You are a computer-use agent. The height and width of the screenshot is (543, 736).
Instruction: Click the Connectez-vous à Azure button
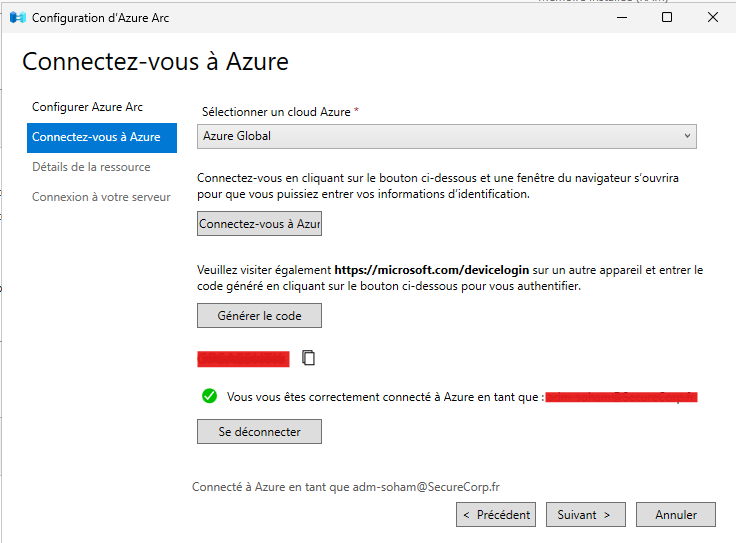click(259, 223)
